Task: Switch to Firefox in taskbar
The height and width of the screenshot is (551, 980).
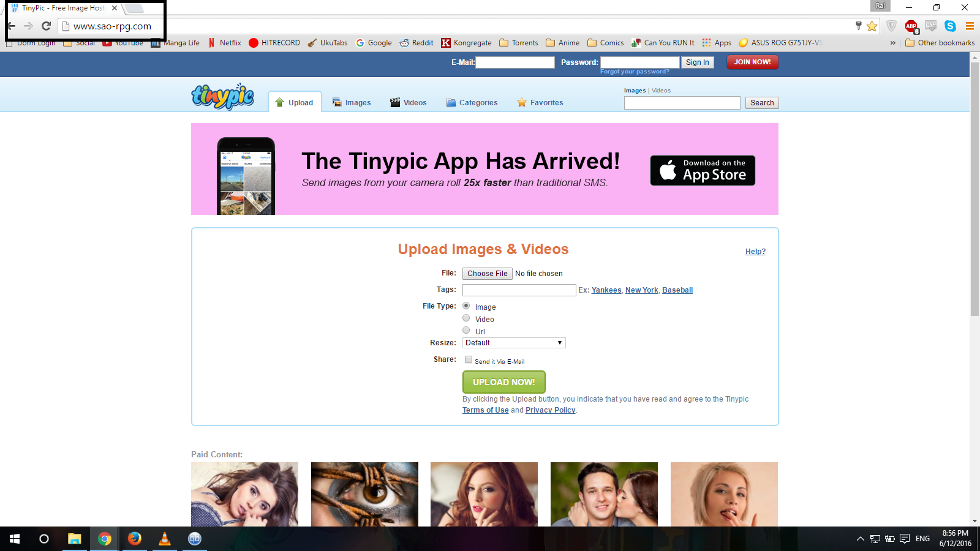Action: point(134,539)
